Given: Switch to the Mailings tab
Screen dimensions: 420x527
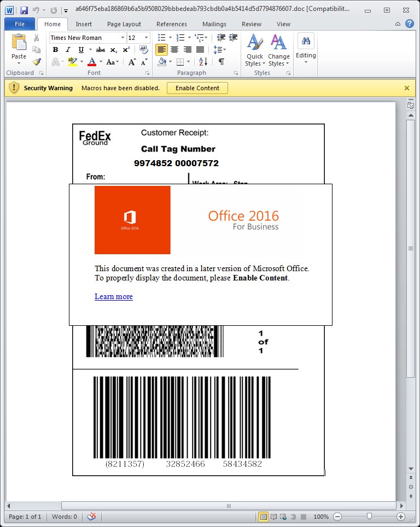Looking at the screenshot, I should [214, 24].
